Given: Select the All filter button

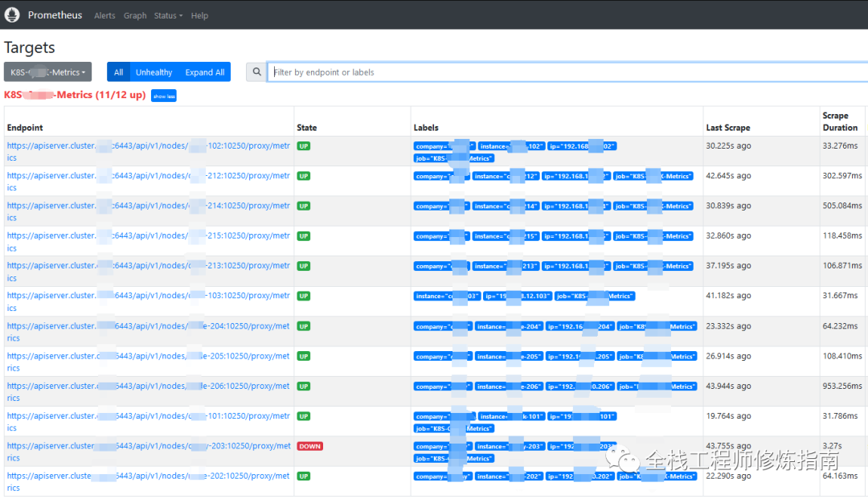Looking at the screenshot, I should (118, 72).
